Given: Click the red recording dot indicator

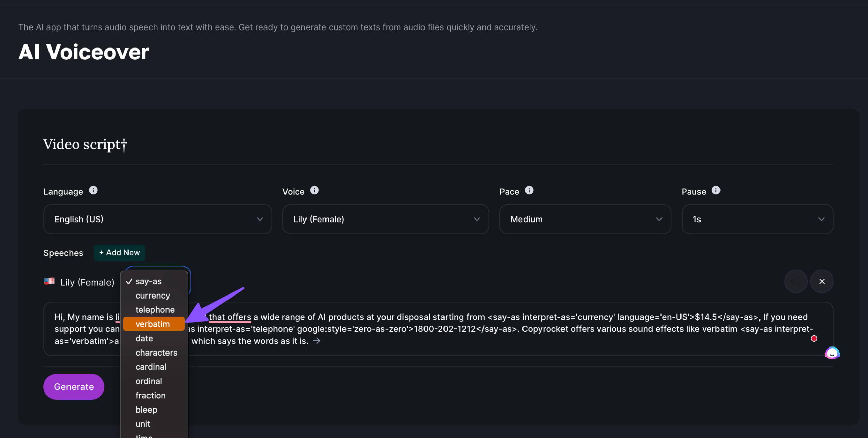Looking at the screenshot, I should tap(814, 338).
